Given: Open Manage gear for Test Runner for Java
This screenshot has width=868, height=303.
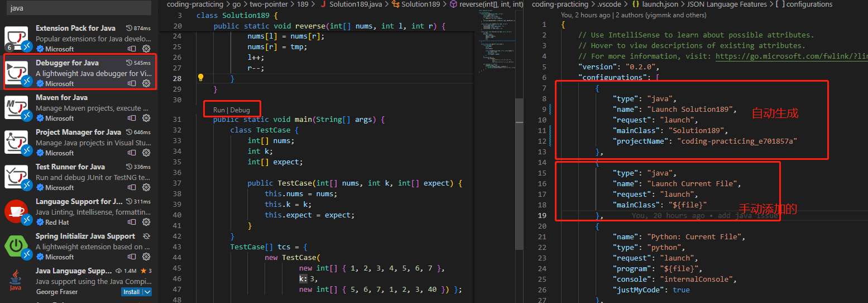Looking at the screenshot, I should (x=146, y=187).
